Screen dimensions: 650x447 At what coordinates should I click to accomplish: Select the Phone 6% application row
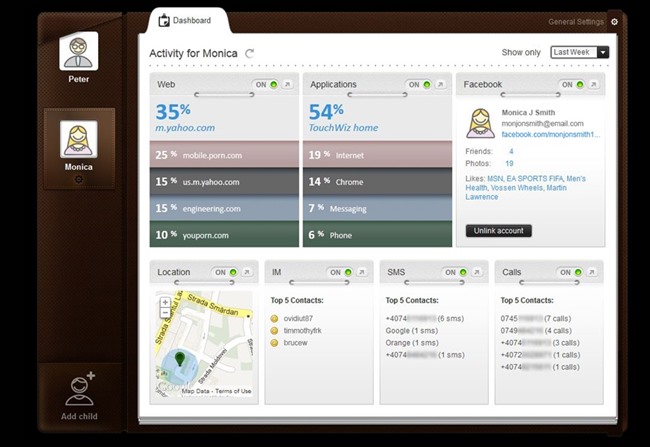[x=378, y=234]
